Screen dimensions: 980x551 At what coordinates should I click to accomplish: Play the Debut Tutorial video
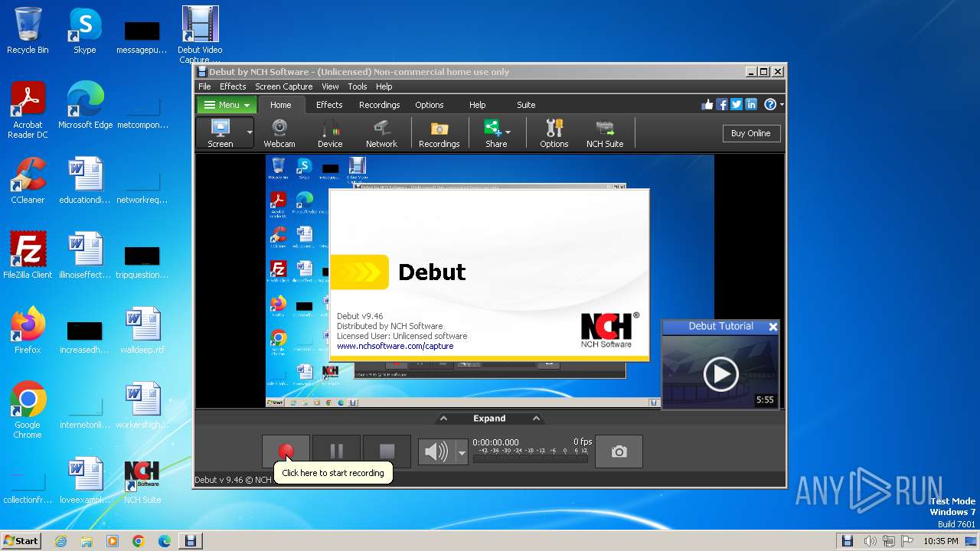click(720, 373)
